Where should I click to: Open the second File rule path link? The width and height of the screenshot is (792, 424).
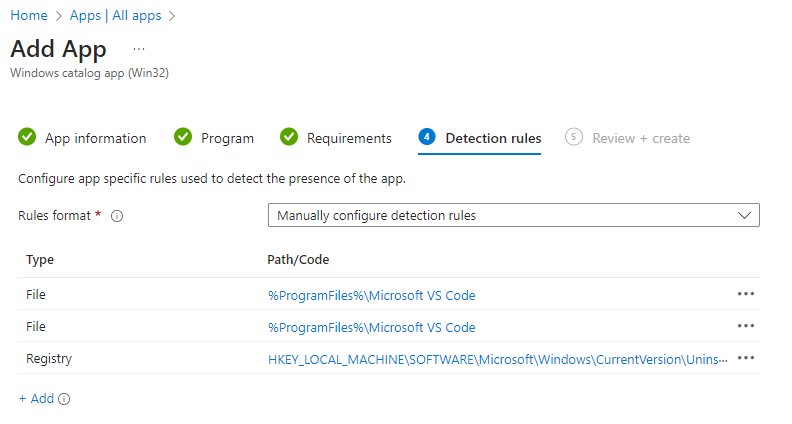(371, 327)
